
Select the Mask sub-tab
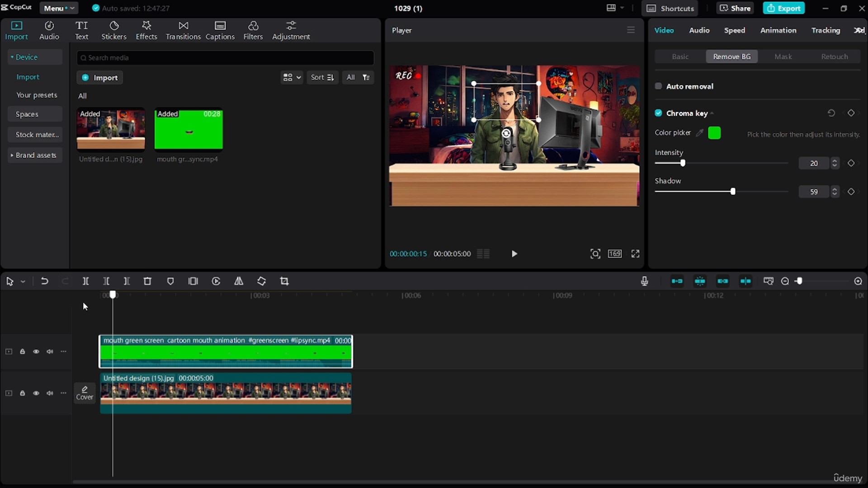coord(783,56)
